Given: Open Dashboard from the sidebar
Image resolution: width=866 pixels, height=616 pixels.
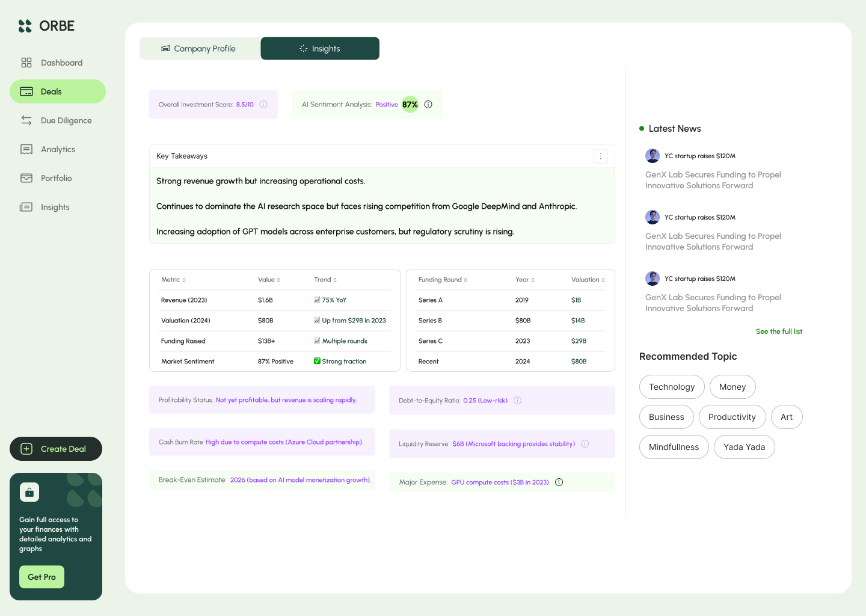Looking at the screenshot, I should pos(58,63).
